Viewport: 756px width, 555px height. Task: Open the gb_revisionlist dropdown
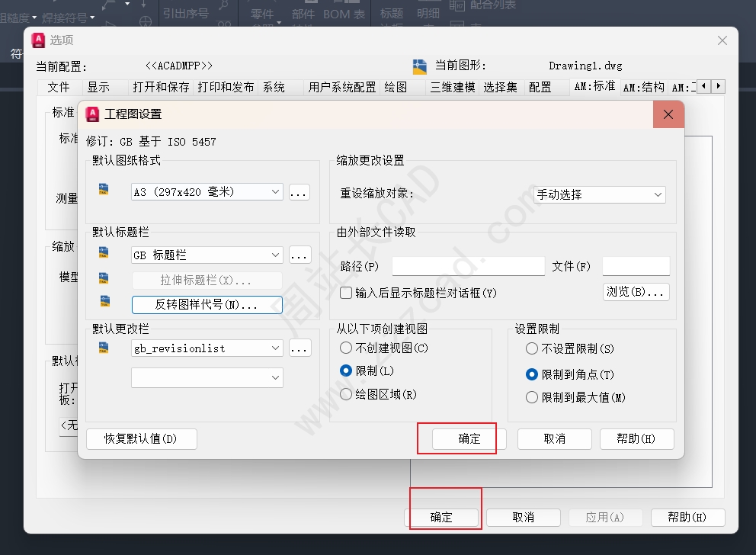point(207,348)
